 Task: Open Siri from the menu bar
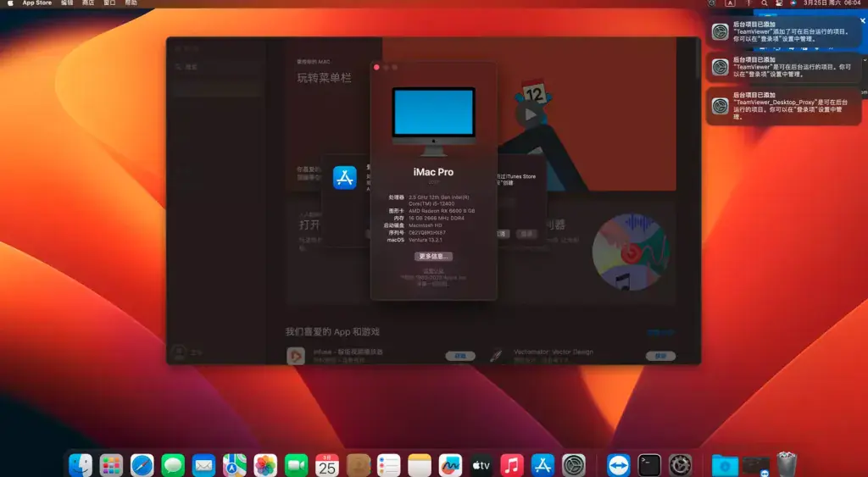pyautogui.click(x=793, y=3)
